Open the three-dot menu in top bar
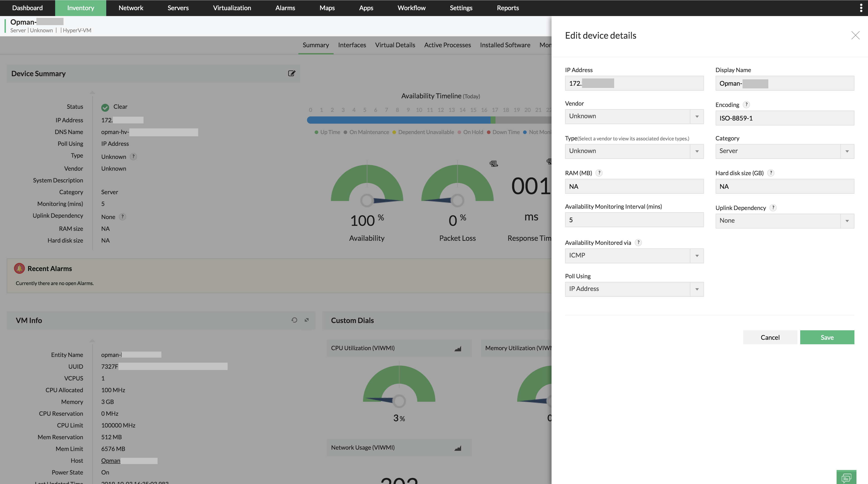 click(x=861, y=8)
